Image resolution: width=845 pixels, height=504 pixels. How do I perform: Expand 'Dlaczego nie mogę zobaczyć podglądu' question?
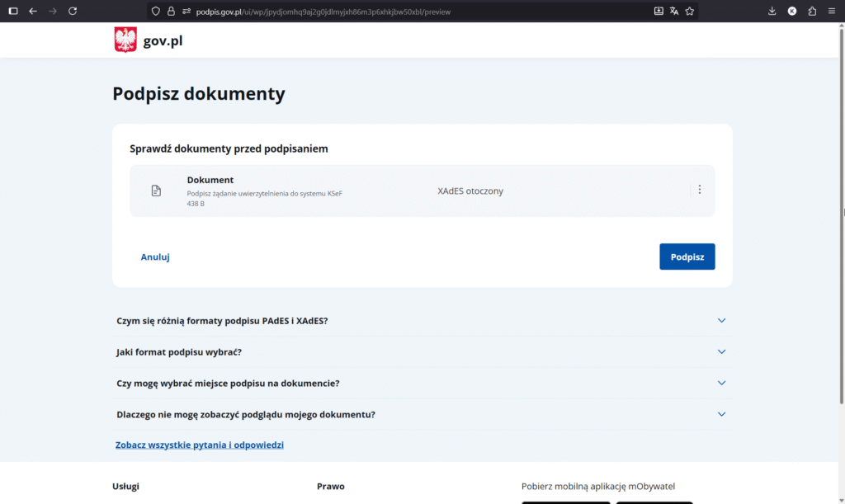[x=721, y=414]
